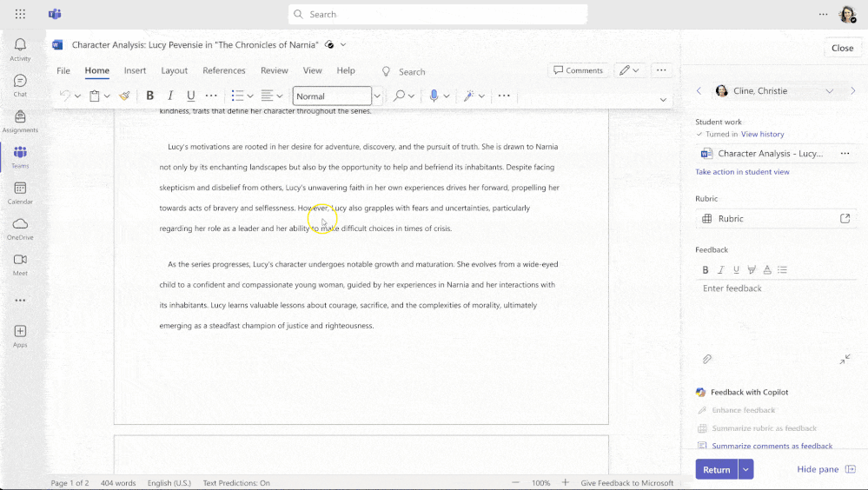Open ribbon more options ellipsis
This screenshot has height=490, width=868.
tap(661, 70)
